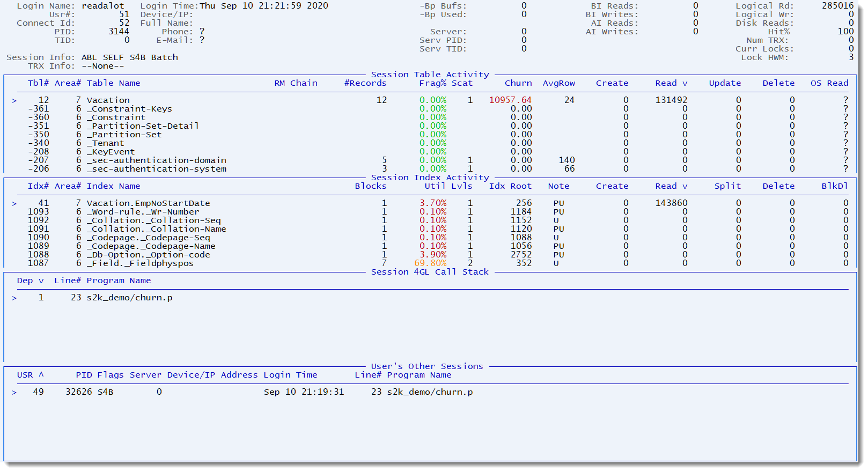Toggle Read sort in Session Index Activity
Viewport: 868px width, 472px height.
pos(671,186)
